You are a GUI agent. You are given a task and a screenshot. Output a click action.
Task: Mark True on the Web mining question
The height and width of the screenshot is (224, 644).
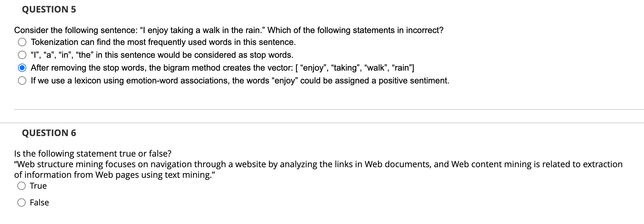(x=21, y=185)
